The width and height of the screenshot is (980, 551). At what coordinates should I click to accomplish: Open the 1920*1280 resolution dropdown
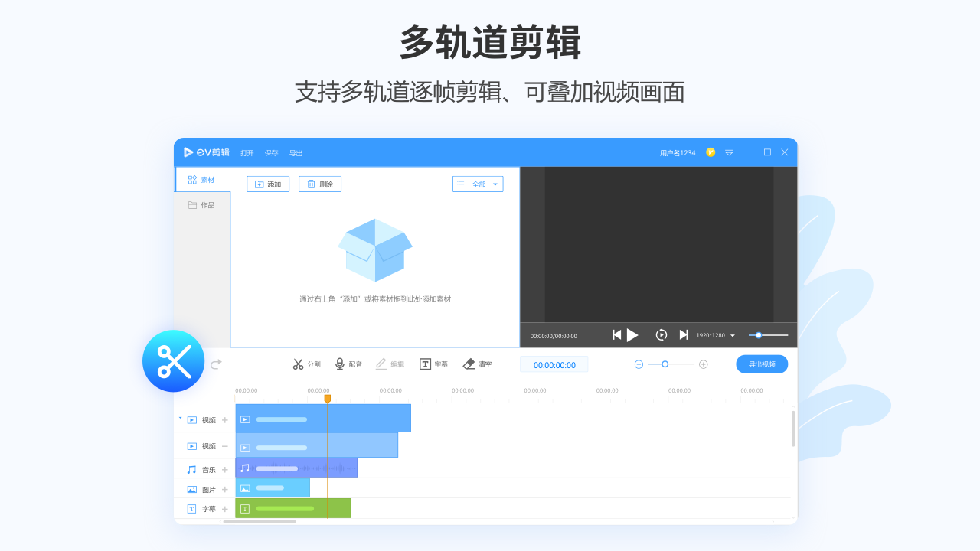click(716, 336)
